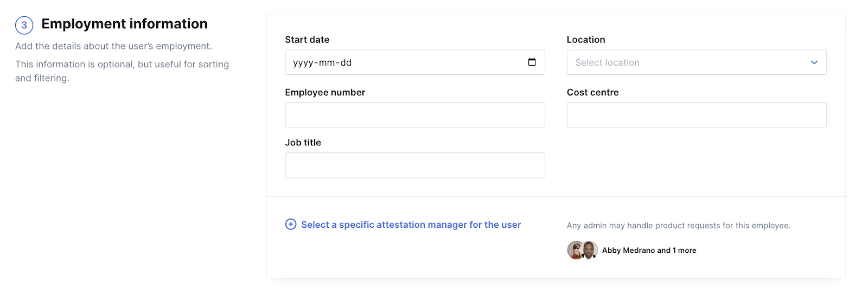Click the Start date label

click(307, 40)
